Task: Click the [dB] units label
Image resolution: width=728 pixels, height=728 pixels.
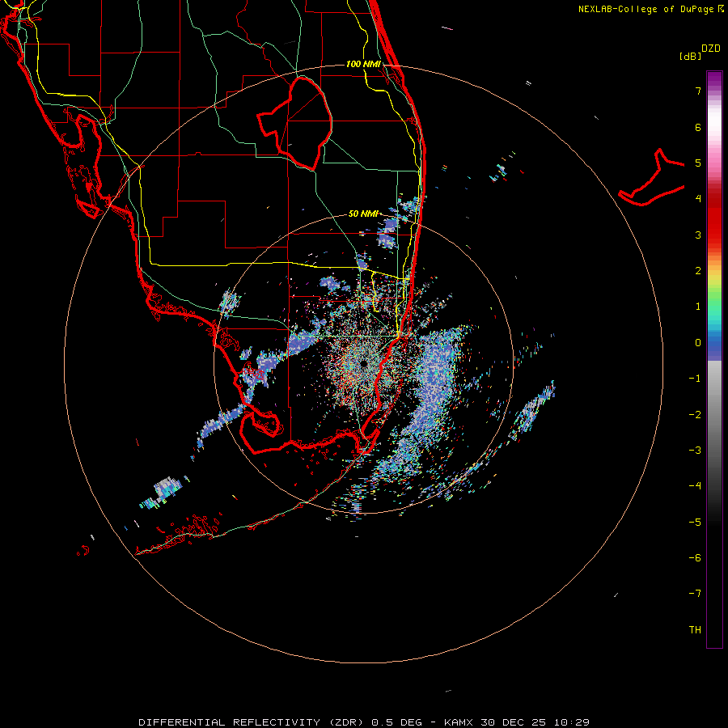Action: coord(691,56)
